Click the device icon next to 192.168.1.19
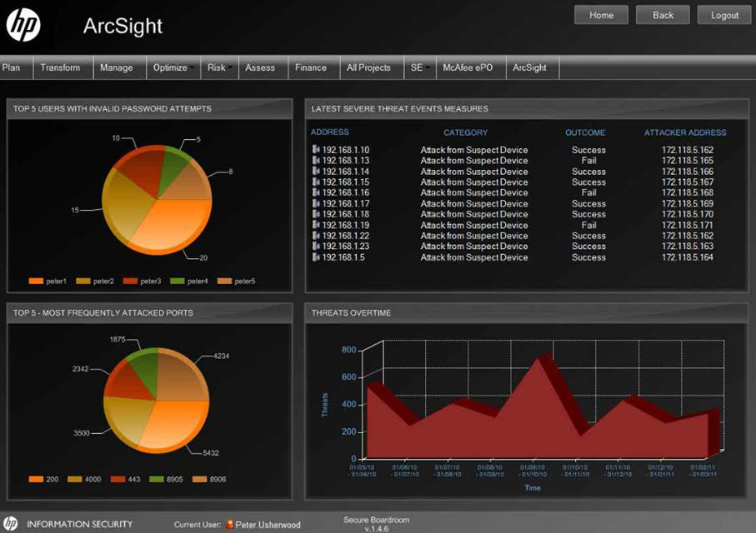 click(316, 225)
